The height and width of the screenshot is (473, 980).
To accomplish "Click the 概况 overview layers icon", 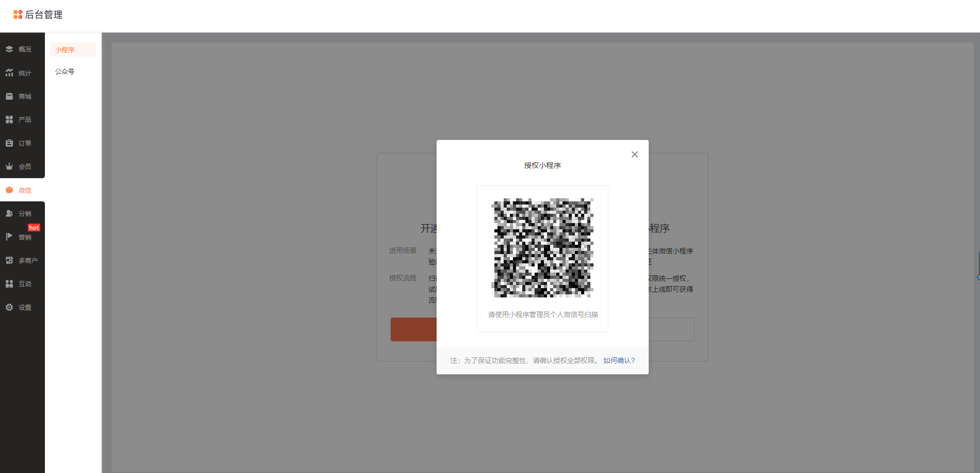I will click(x=9, y=49).
